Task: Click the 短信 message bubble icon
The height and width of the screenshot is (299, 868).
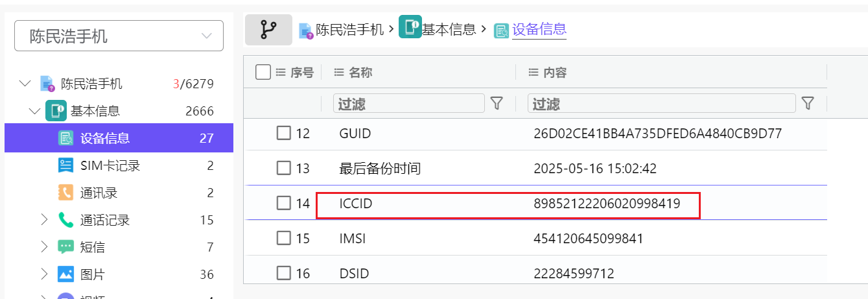Action: pyautogui.click(x=65, y=247)
